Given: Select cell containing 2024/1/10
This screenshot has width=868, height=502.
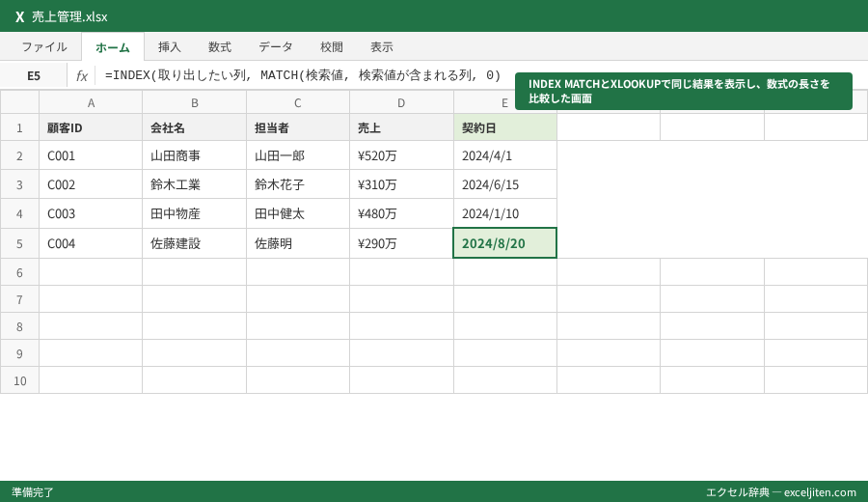Looking at the screenshot, I should (504, 213).
